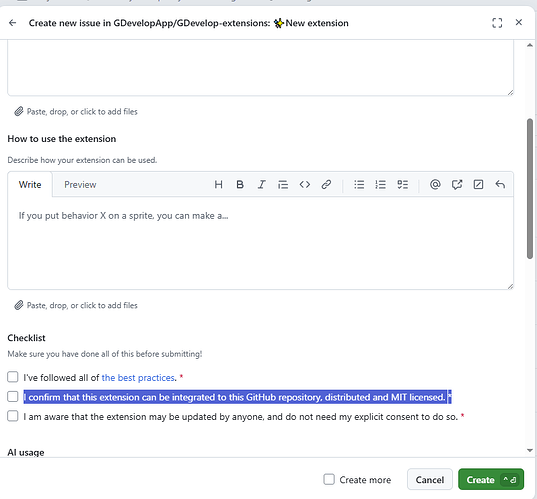Insert unordered bullet list
This screenshot has height=499, width=537.
coord(359,185)
